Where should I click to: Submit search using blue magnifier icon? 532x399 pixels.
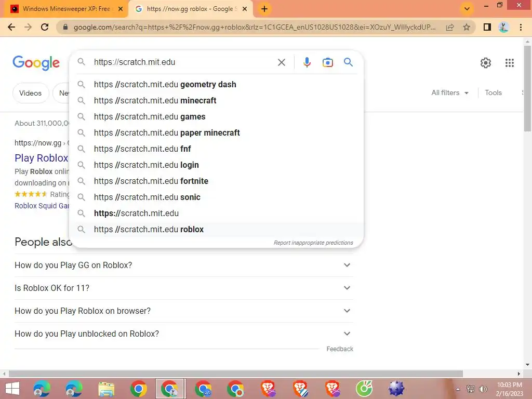coord(348,62)
